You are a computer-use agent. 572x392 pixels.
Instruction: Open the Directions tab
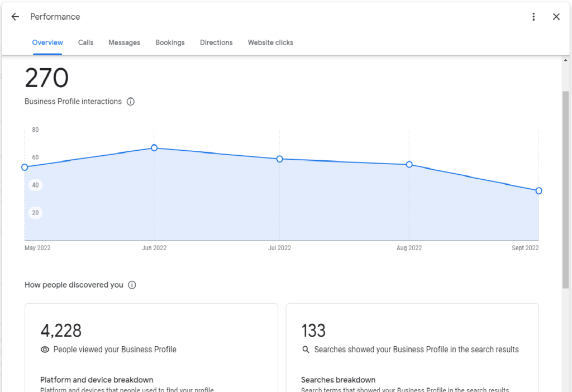[x=216, y=42]
